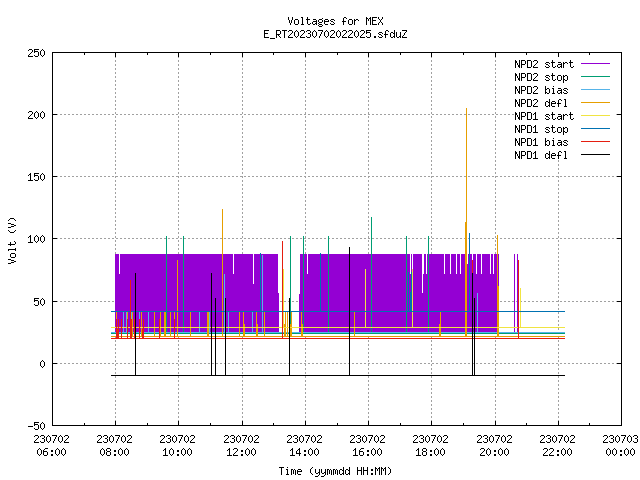Click the 230702 08:00 x-axis label

tap(115, 446)
